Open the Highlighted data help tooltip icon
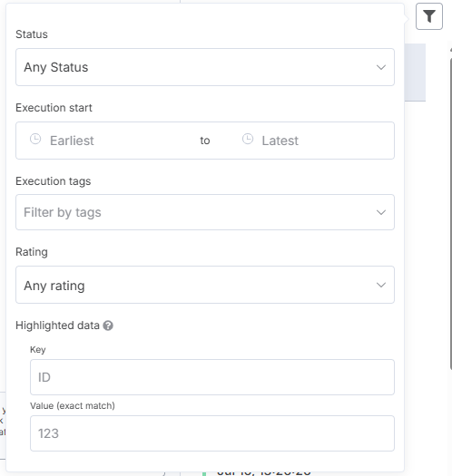Screen dimensions: 452x476 [x=108, y=325]
